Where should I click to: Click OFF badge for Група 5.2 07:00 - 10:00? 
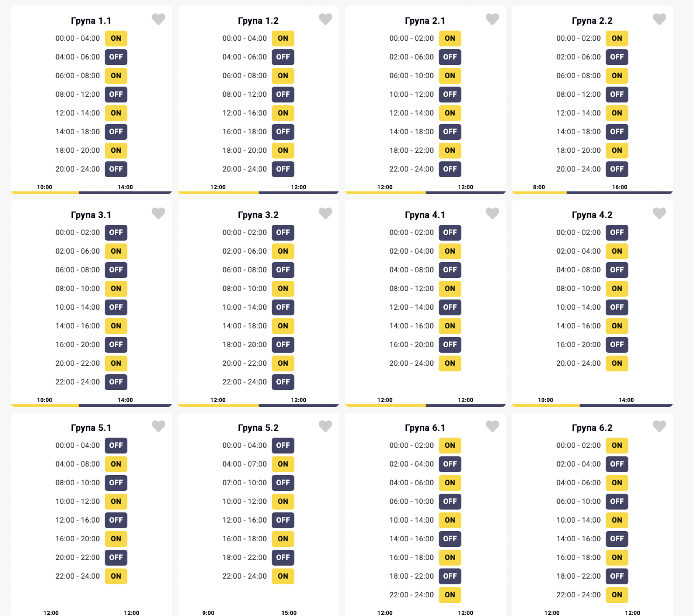283,483
